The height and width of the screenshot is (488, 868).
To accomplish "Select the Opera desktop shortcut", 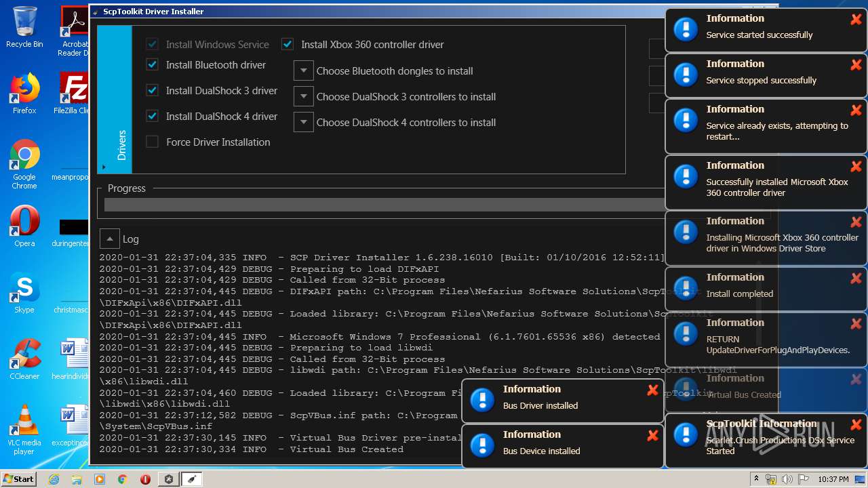I will coord(24,226).
